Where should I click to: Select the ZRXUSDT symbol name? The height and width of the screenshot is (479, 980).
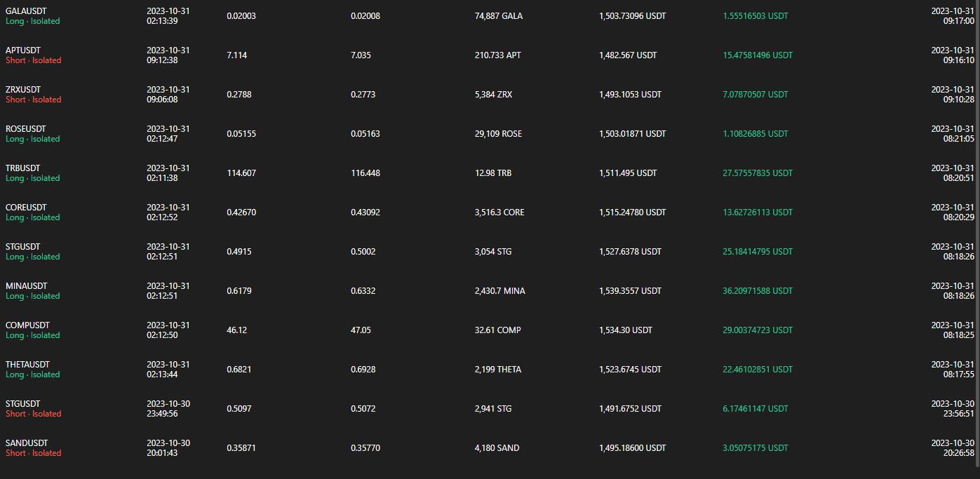pos(23,89)
